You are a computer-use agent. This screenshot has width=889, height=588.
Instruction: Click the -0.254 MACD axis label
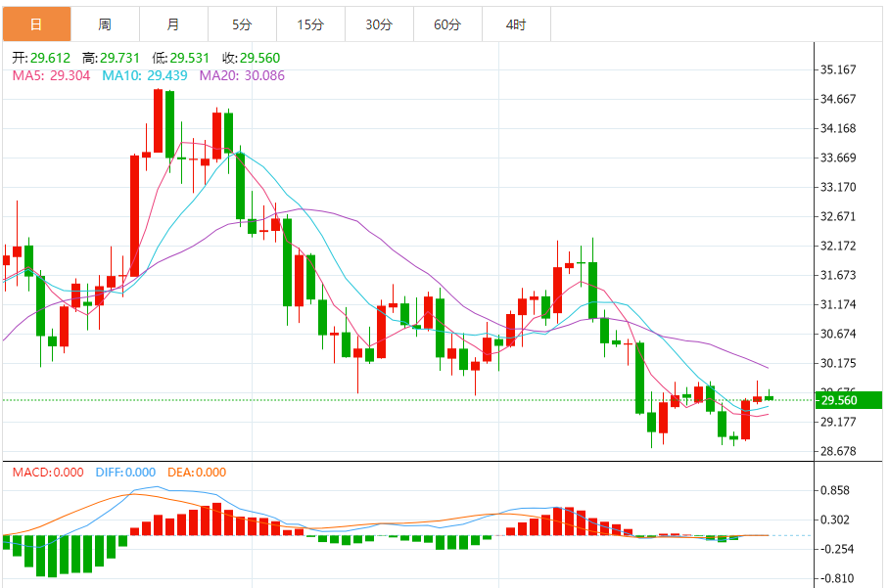coord(837,549)
